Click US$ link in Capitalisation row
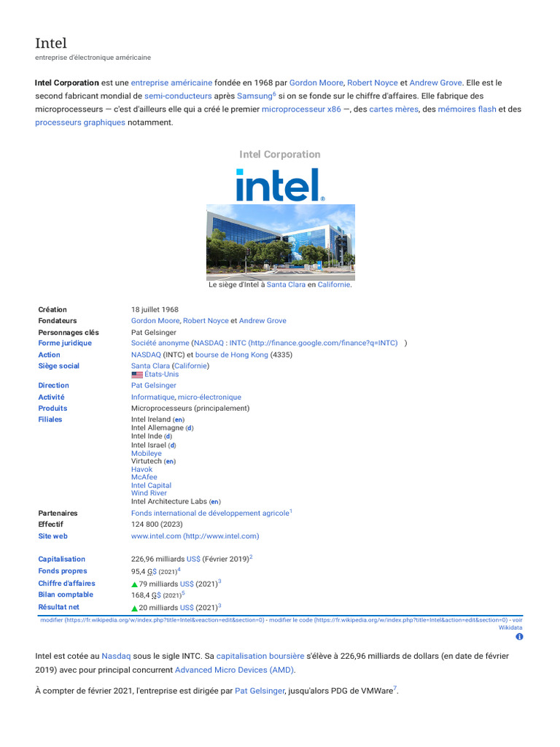The width and height of the screenshot is (560, 747). [193, 560]
